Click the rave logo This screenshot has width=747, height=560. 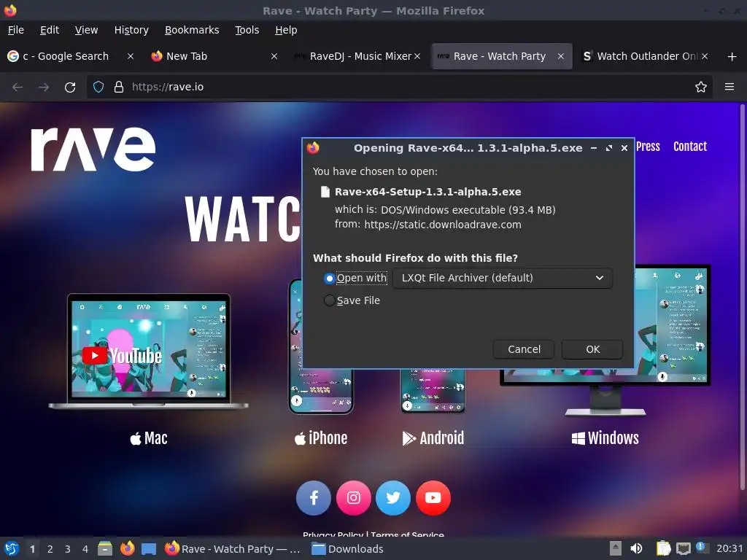click(93, 149)
